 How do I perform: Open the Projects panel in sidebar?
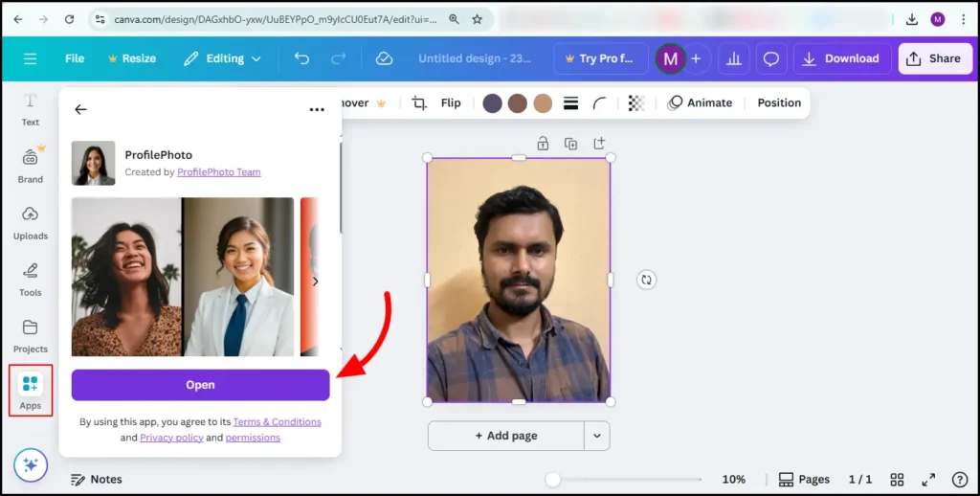pos(30,336)
